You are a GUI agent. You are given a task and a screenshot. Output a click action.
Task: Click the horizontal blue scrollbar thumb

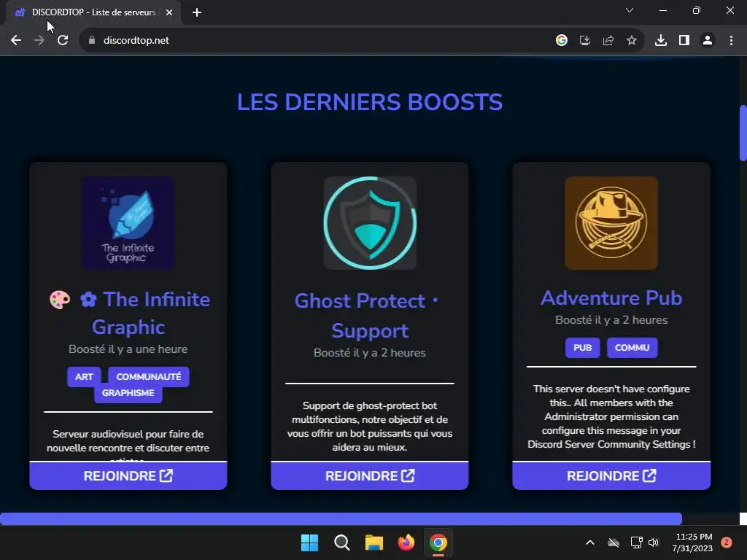point(341,518)
